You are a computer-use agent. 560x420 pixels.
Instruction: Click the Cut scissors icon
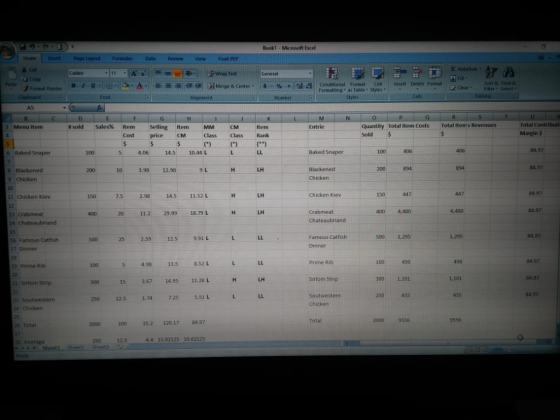[24, 70]
